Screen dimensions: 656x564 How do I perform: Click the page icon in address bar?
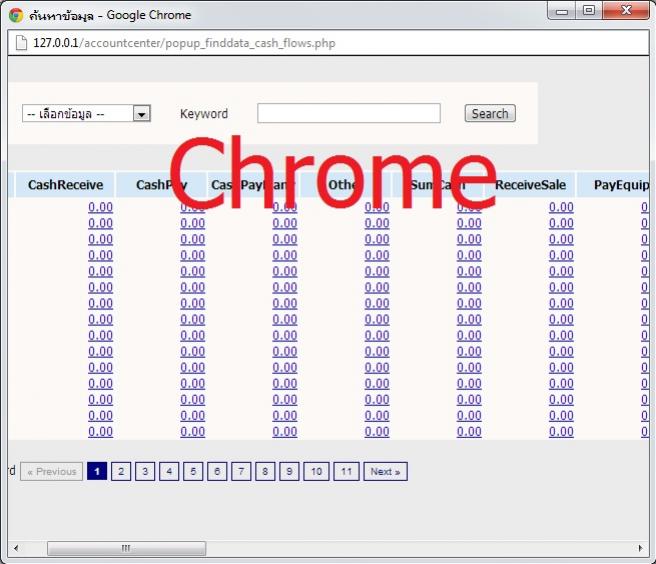[21, 43]
